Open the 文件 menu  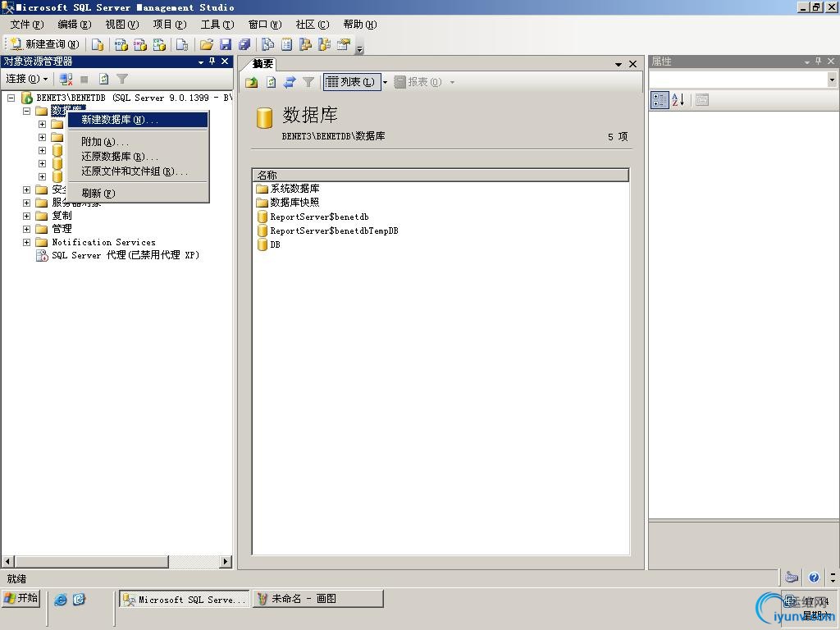pos(27,25)
